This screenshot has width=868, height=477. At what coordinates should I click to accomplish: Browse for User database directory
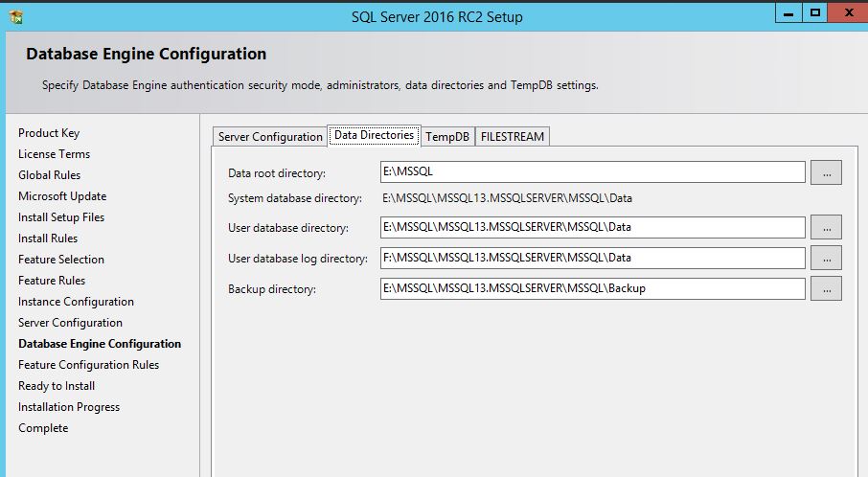(x=826, y=228)
